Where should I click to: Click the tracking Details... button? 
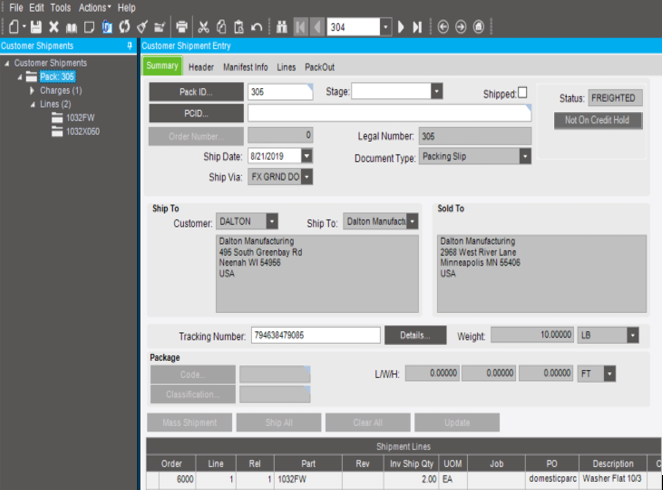pyautogui.click(x=415, y=335)
